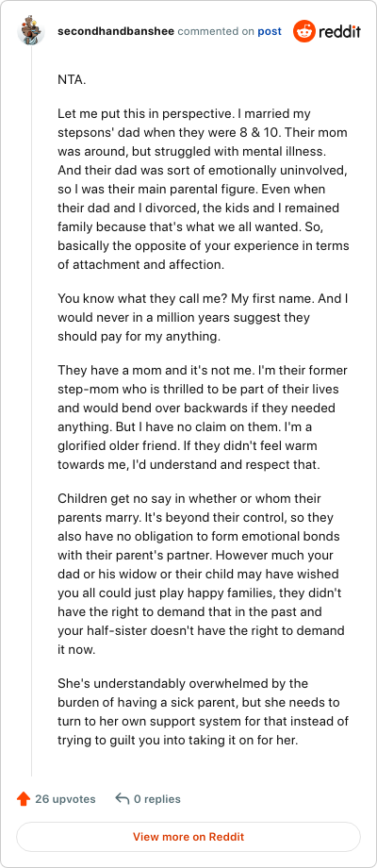Click the 'View more on Reddit' button

(x=188, y=837)
